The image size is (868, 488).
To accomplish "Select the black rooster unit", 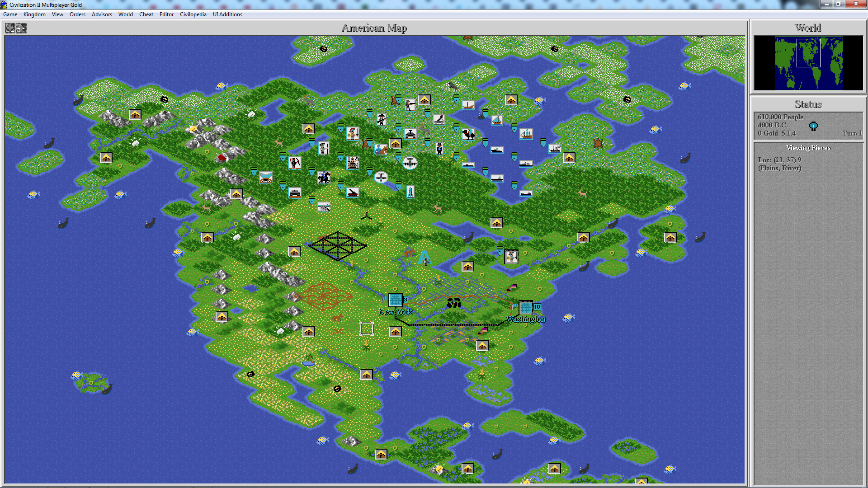I will pyautogui.click(x=469, y=134).
